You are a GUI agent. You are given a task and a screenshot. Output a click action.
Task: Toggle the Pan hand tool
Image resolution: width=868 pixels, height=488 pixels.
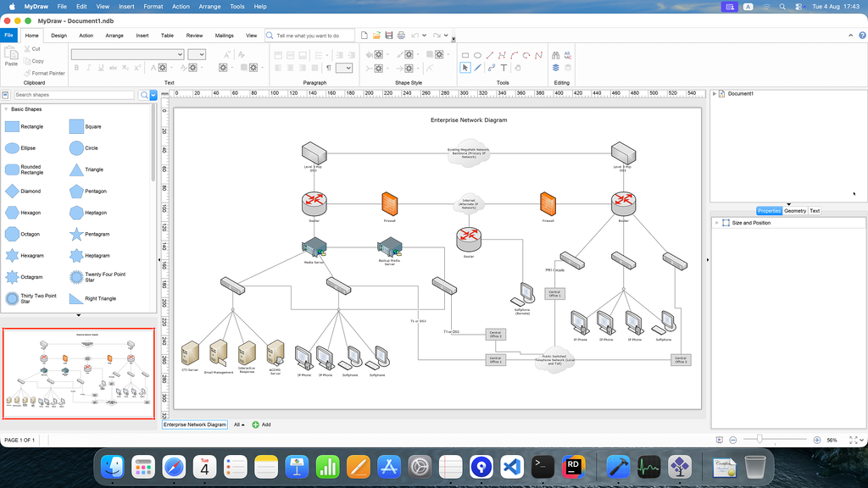coord(518,68)
